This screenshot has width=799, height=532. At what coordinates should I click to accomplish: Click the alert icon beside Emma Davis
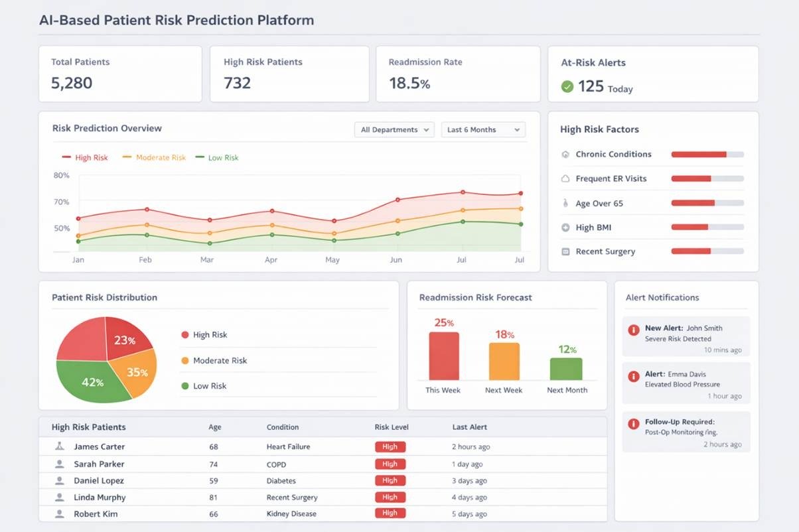634,376
